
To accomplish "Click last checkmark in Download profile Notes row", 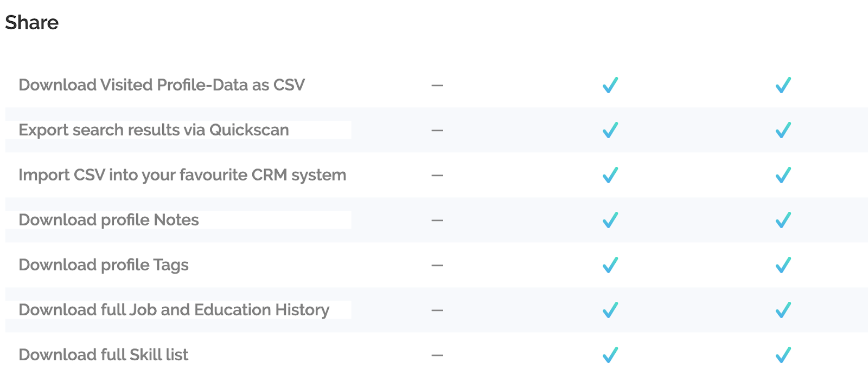I will tap(783, 220).
